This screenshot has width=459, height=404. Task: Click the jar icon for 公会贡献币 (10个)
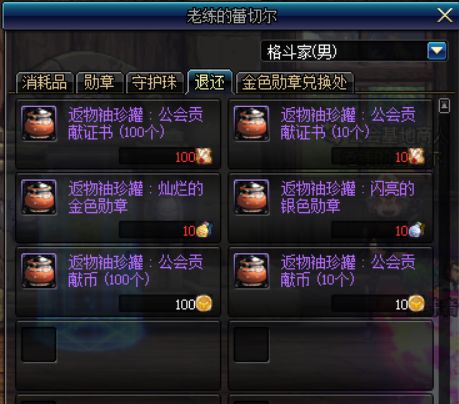tap(251, 270)
